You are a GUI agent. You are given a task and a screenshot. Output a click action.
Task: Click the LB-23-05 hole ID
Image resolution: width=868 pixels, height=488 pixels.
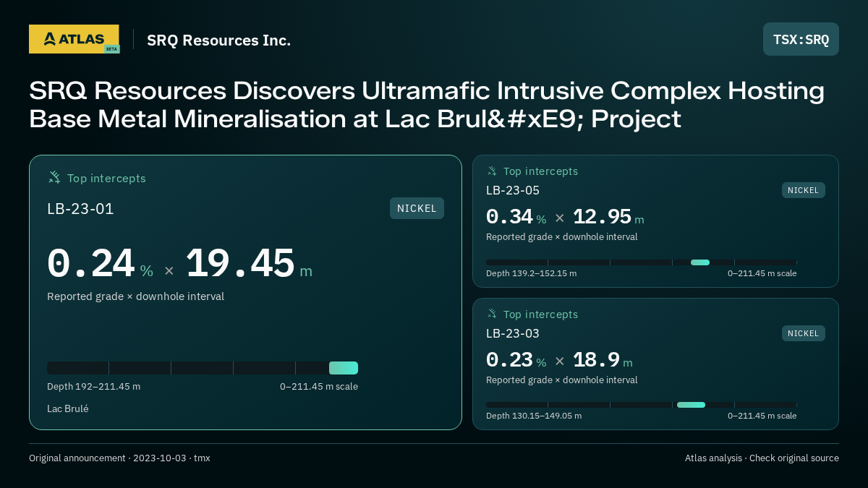click(513, 190)
